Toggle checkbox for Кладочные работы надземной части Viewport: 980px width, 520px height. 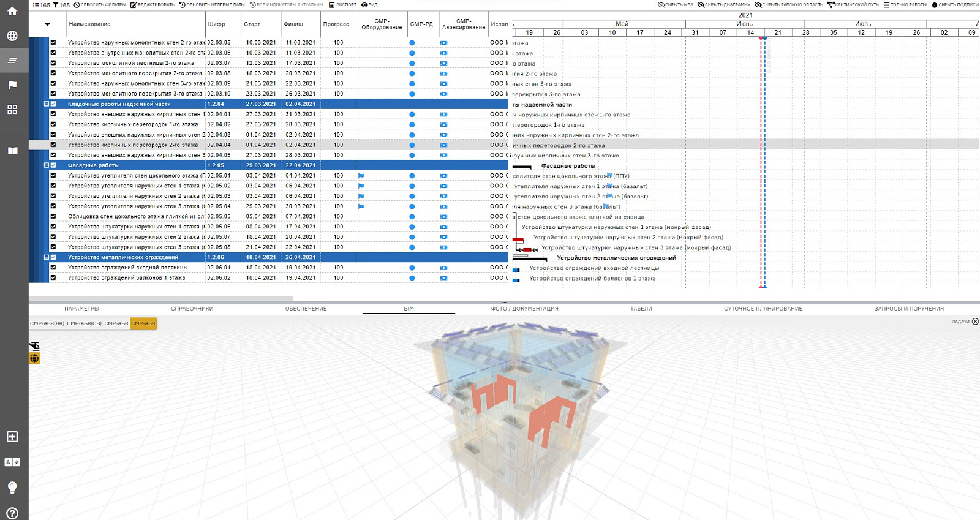tap(53, 104)
